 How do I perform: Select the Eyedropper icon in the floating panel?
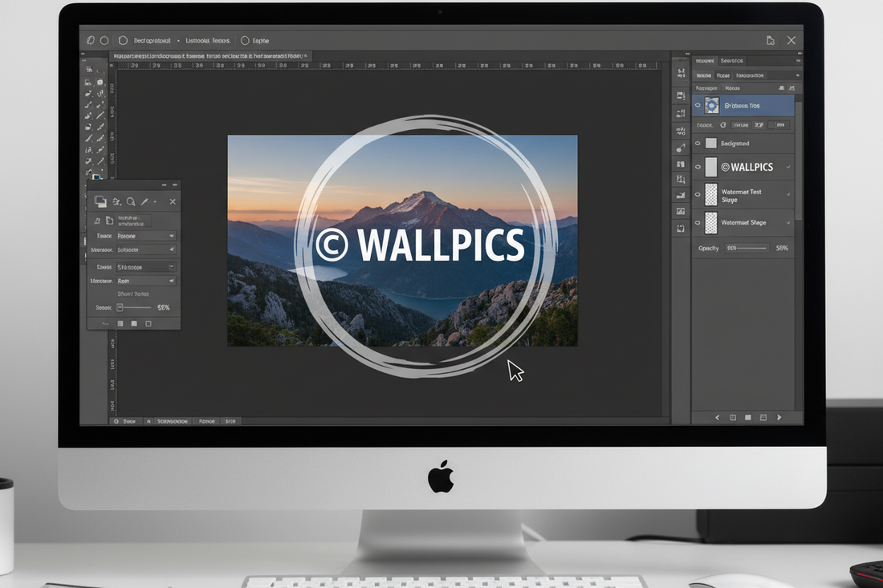[144, 201]
